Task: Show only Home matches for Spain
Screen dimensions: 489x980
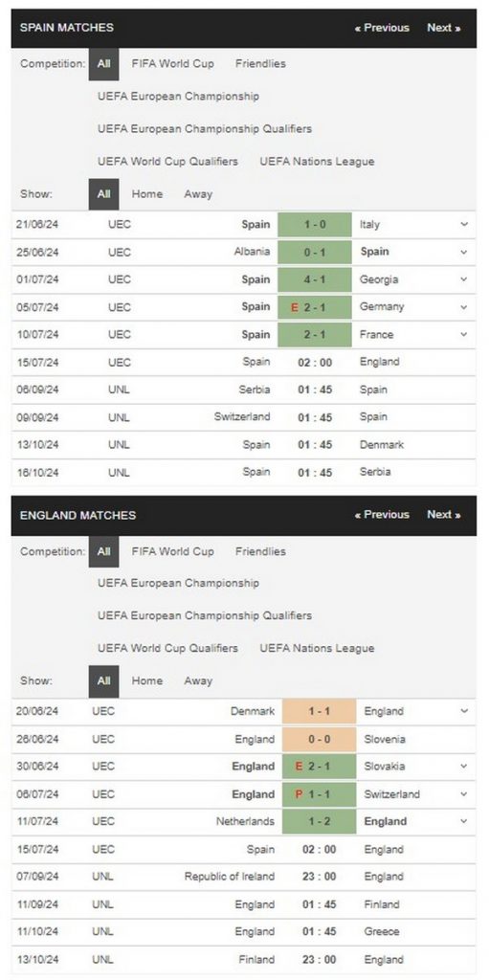Action: tap(147, 194)
